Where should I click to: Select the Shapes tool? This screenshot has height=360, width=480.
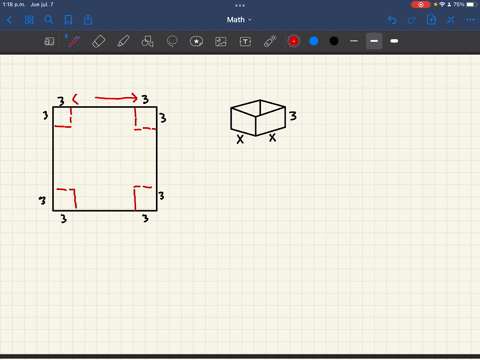click(147, 41)
